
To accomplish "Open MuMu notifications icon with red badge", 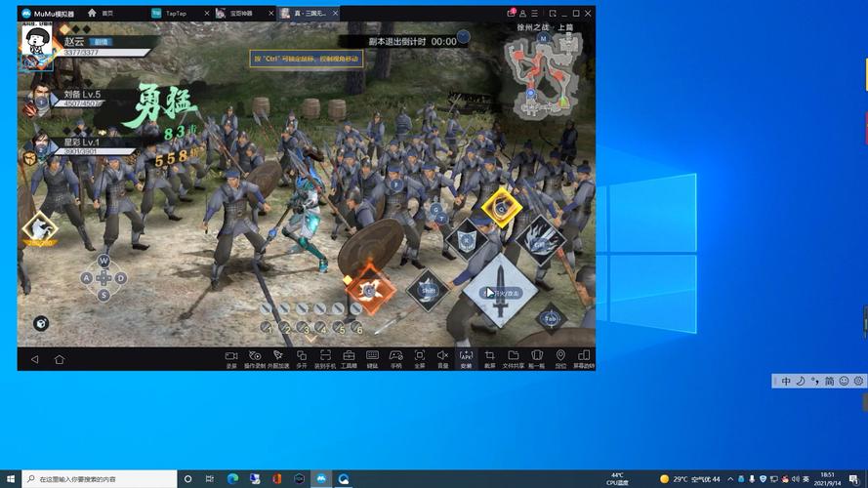I will click(x=511, y=13).
